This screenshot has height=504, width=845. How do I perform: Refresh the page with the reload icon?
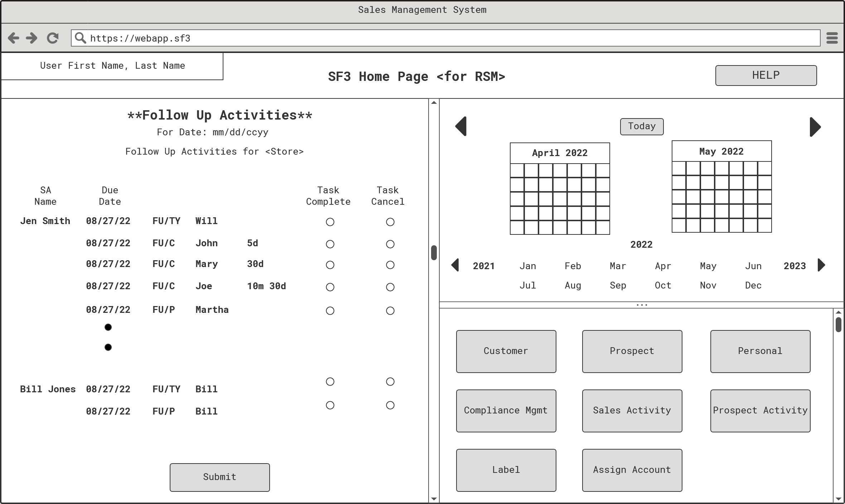[x=52, y=38]
